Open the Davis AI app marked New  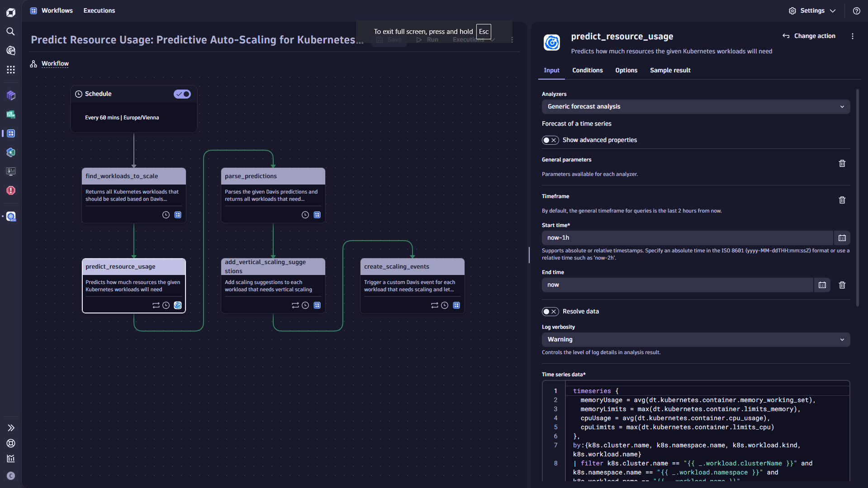point(11,217)
